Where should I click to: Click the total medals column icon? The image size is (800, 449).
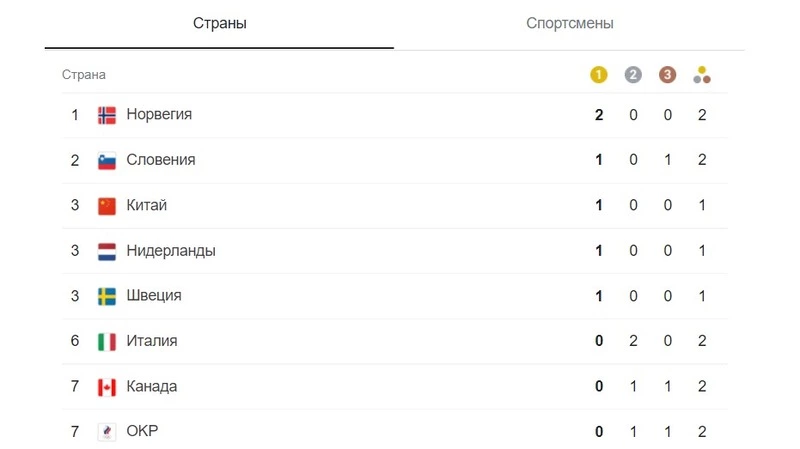tap(702, 75)
